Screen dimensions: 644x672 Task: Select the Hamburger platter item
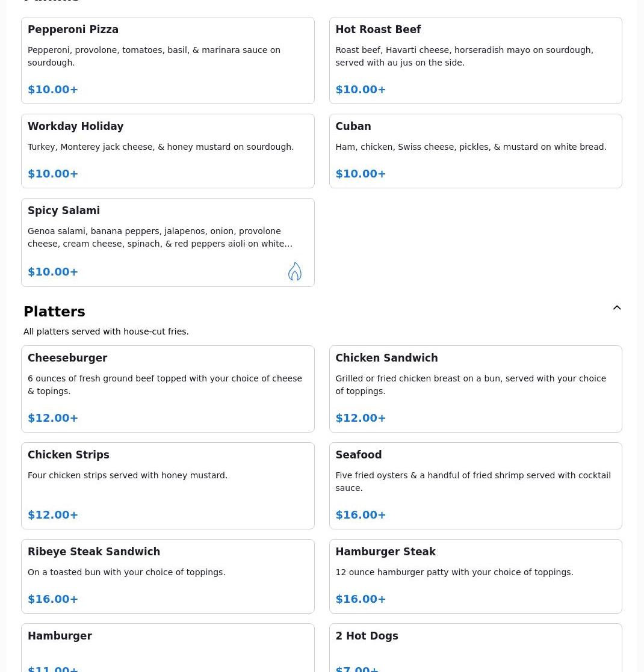tap(167, 647)
